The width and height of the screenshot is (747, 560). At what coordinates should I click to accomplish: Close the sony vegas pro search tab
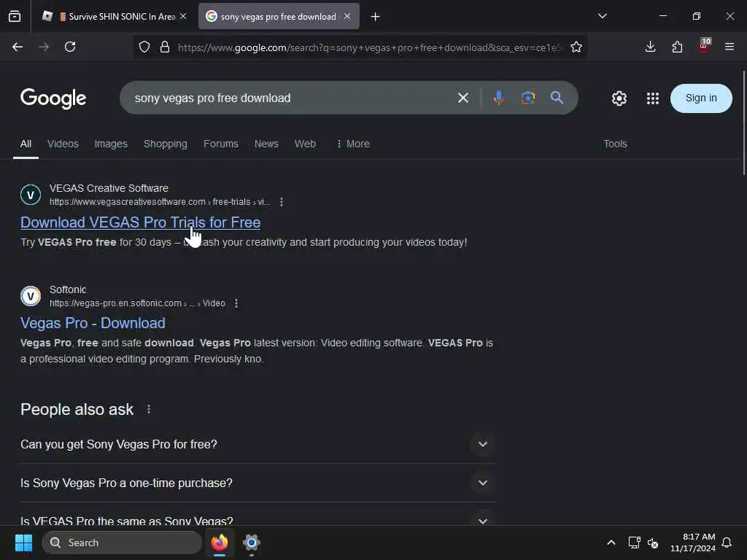(347, 16)
